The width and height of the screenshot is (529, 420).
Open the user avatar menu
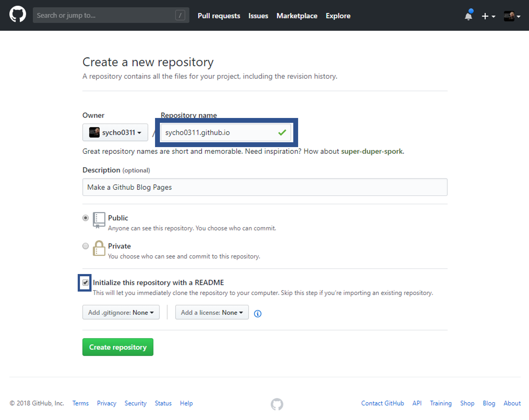point(512,16)
